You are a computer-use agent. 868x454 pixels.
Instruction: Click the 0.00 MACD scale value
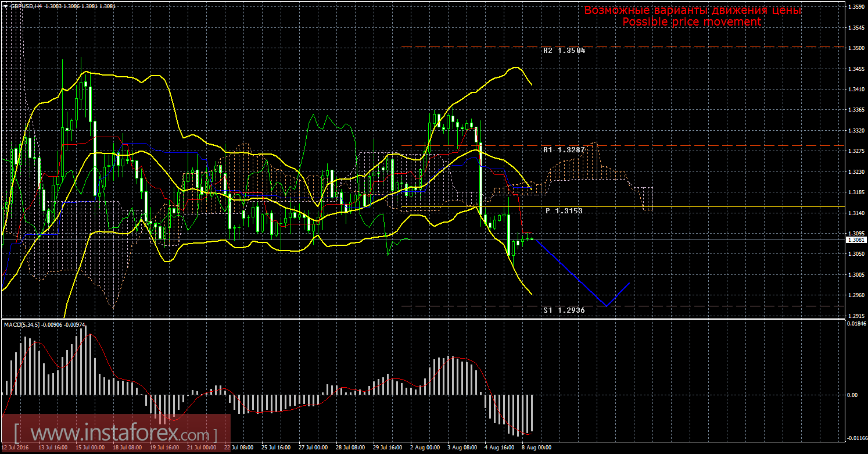point(853,395)
